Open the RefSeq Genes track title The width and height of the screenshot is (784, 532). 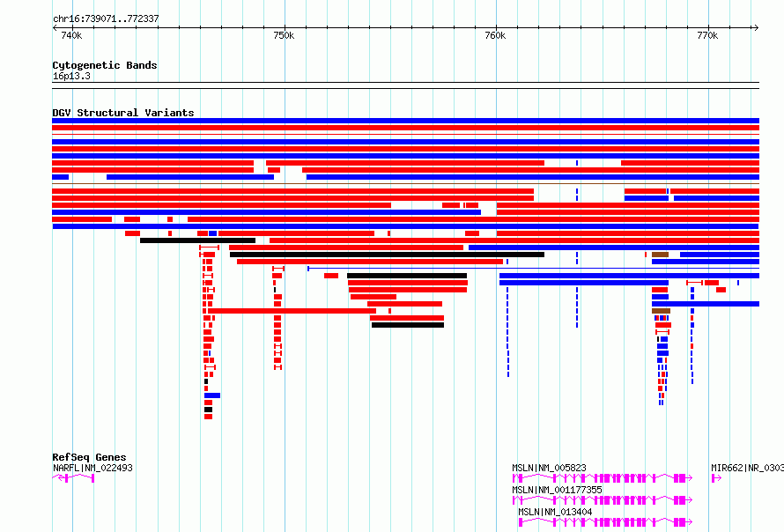[x=89, y=457]
